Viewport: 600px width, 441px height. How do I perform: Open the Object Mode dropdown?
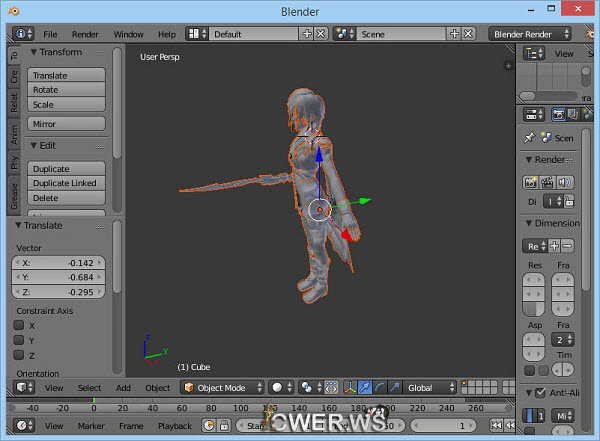tap(223, 387)
